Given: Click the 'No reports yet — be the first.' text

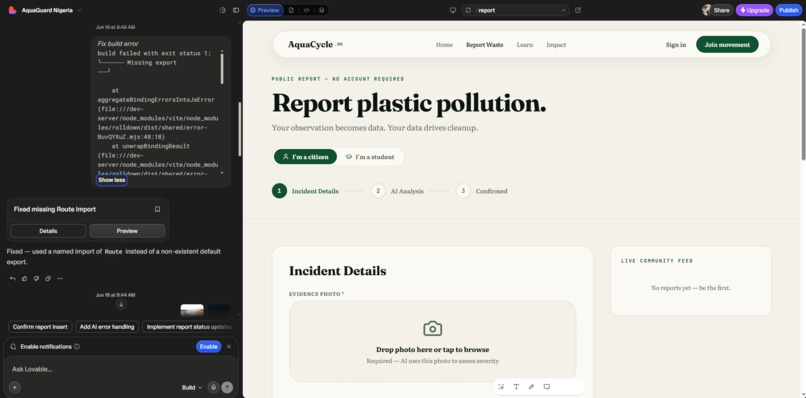Looking at the screenshot, I should [690, 288].
